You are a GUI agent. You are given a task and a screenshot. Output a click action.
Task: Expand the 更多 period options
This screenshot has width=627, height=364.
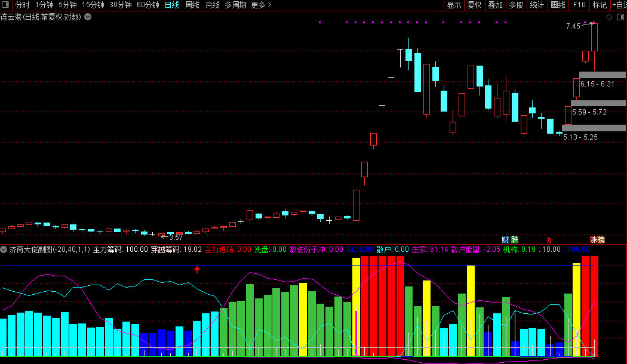pyautogui.click(x=261, y=5)
